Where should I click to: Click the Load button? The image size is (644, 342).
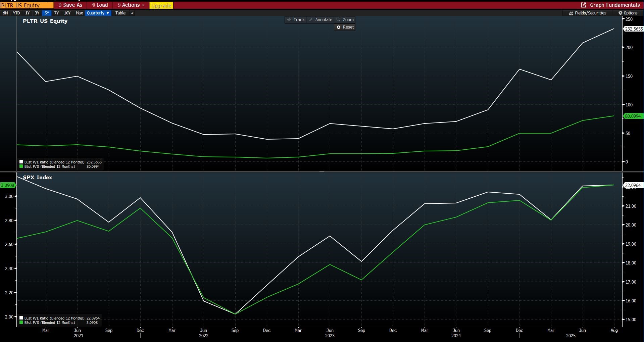pos(100,5)
